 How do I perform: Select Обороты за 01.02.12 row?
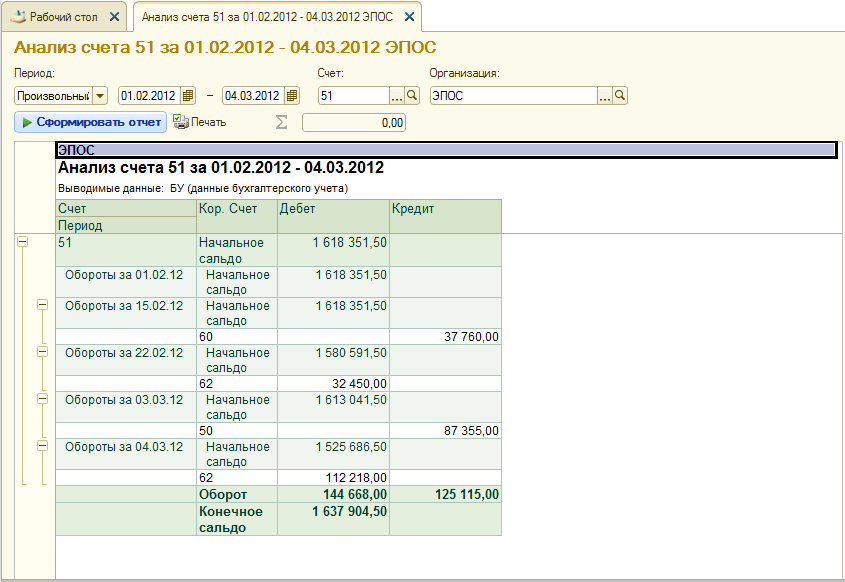126,282
